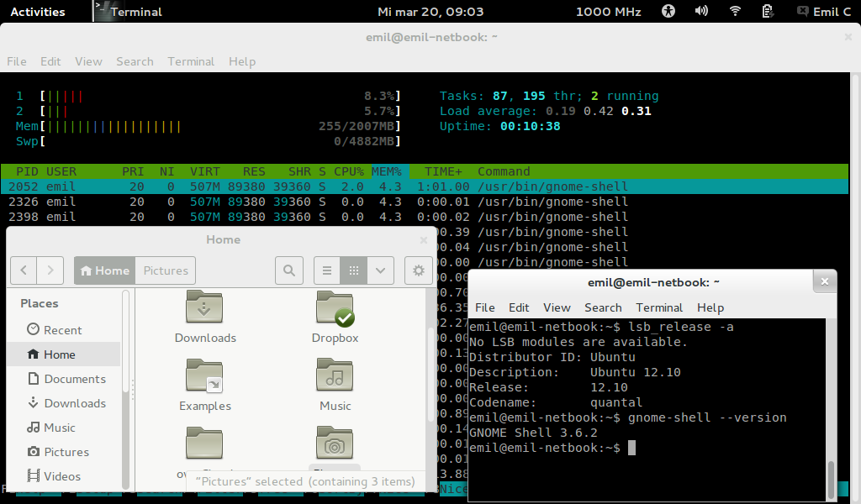This screenshot has height=504, width=861.
Task: Switch Files to list view
Action: click(327, 270)
